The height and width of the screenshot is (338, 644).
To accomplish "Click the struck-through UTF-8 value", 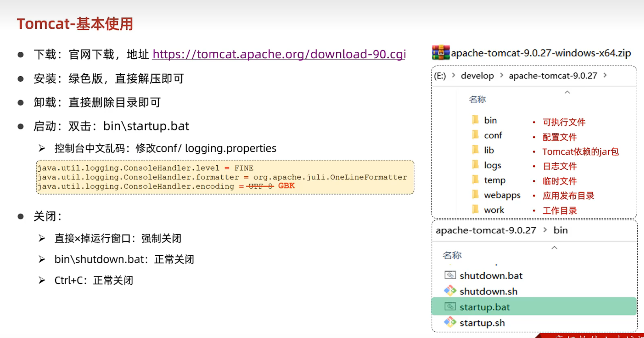I will tap(260, 186).
